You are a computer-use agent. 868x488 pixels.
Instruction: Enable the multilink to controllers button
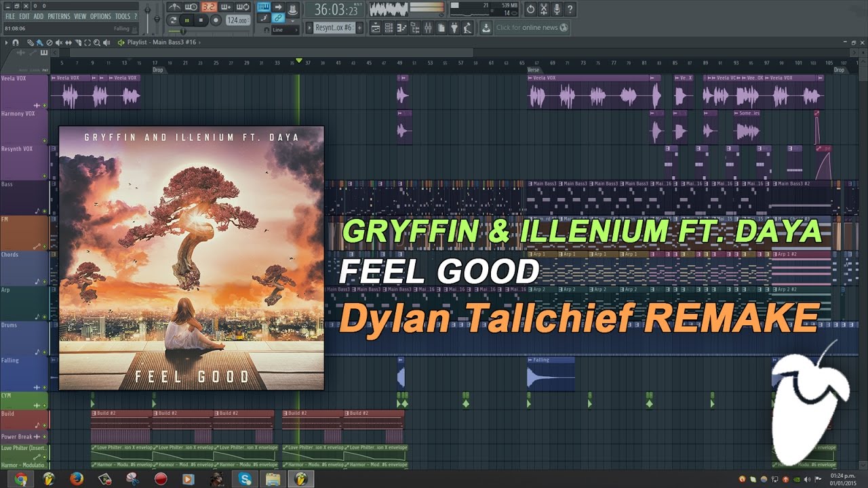[279, 18]
